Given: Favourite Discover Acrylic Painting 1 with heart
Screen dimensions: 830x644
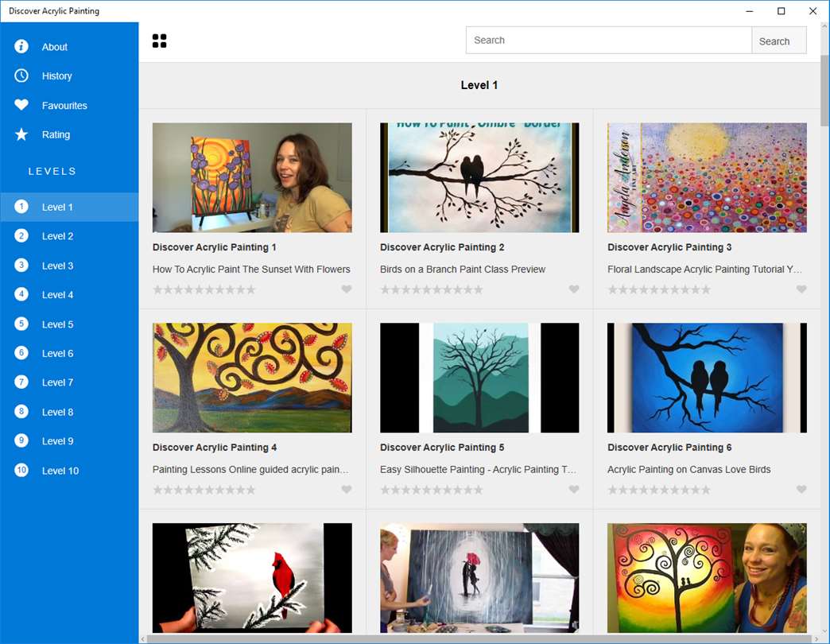Looking at the screenshot, I should pos(346,289).
